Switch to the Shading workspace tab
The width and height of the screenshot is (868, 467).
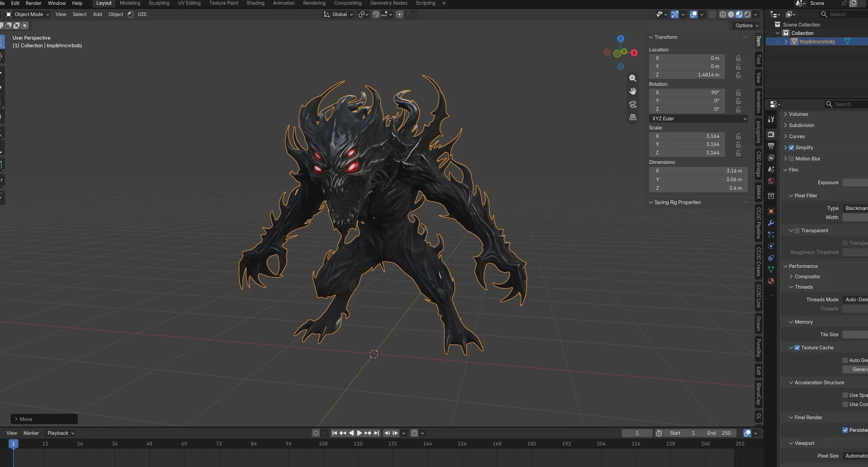coord(256,3)
